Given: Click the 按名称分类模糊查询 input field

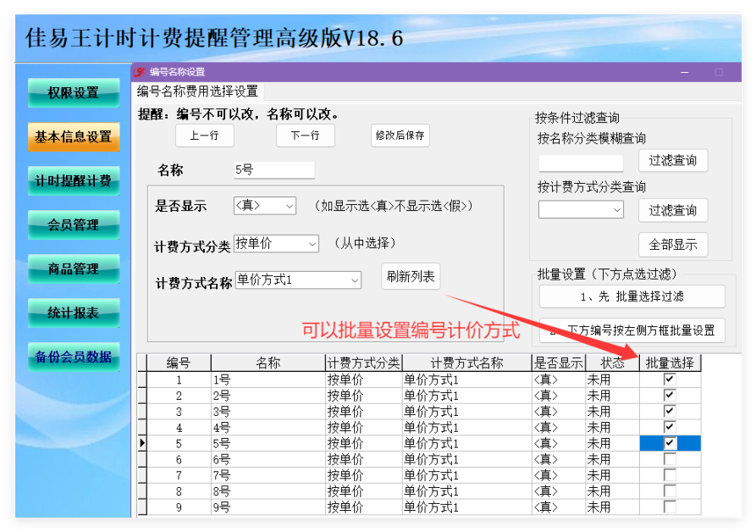Looking at the screenshot, I should point(581,163).
